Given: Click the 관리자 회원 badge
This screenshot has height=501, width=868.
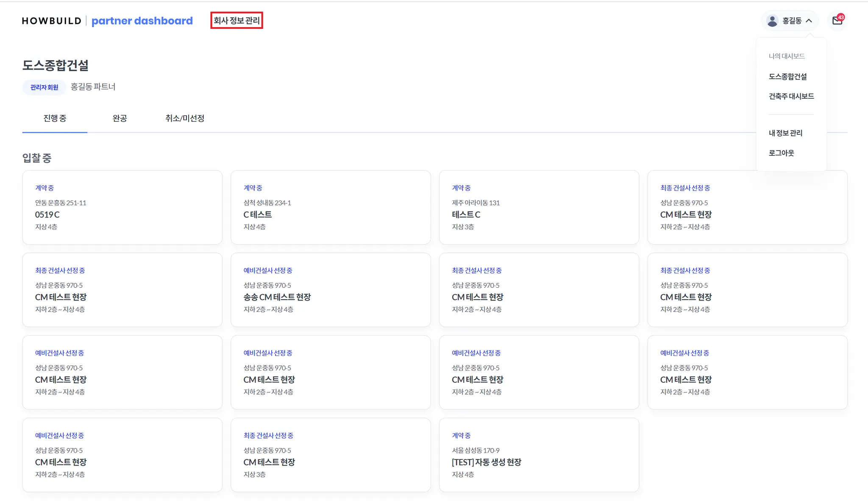Looking at the screenshot, I should (44, 87).
